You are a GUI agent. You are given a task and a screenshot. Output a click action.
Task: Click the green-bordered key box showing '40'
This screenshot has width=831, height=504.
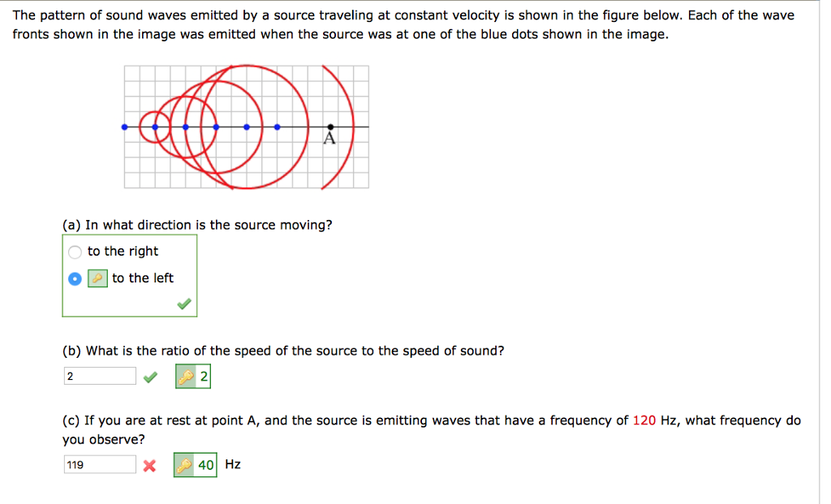(195, 464)
